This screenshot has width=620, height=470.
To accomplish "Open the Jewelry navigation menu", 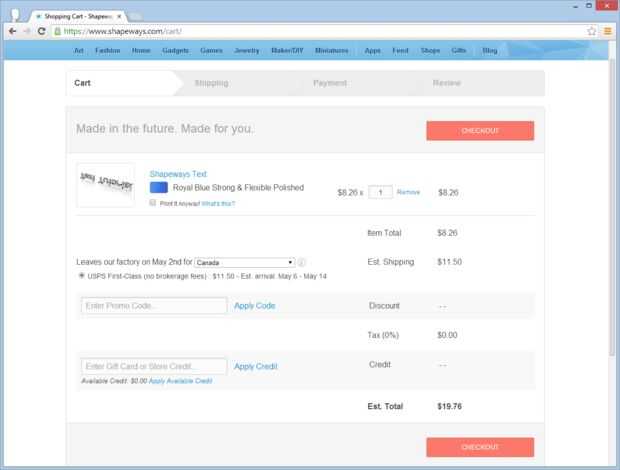I will point(247,51).
